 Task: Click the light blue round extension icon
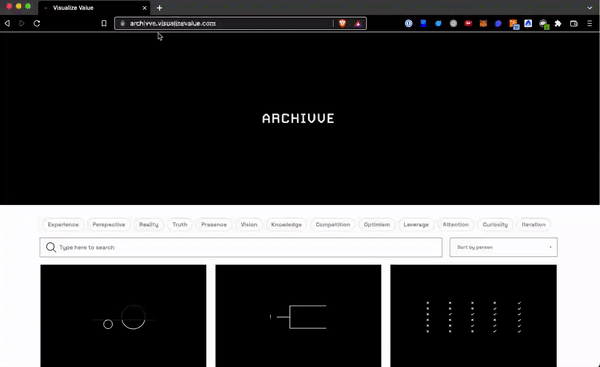pos(438,23)
